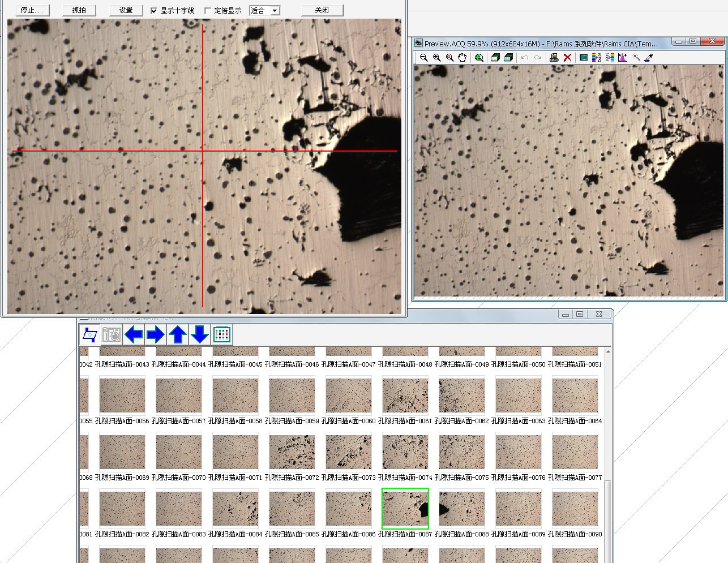Click the 关闭 close button

click(x=322, y=10)
